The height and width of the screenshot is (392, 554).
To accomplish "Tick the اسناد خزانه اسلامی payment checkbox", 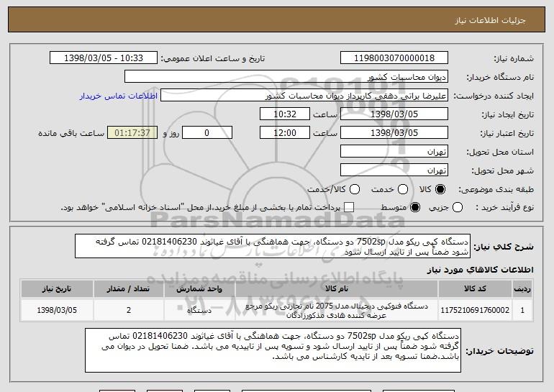I will [x=349, y=207].
